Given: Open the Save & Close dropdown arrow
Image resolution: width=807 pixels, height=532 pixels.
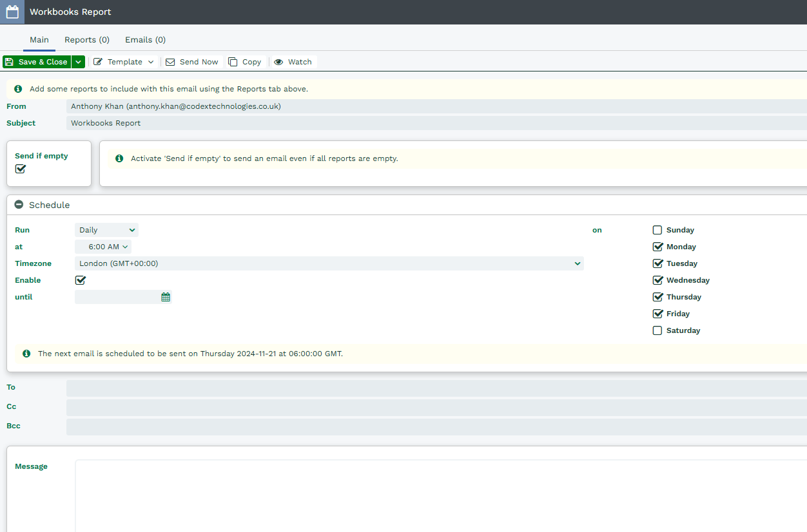Looking at the screenshot, I should pos(78,62).
